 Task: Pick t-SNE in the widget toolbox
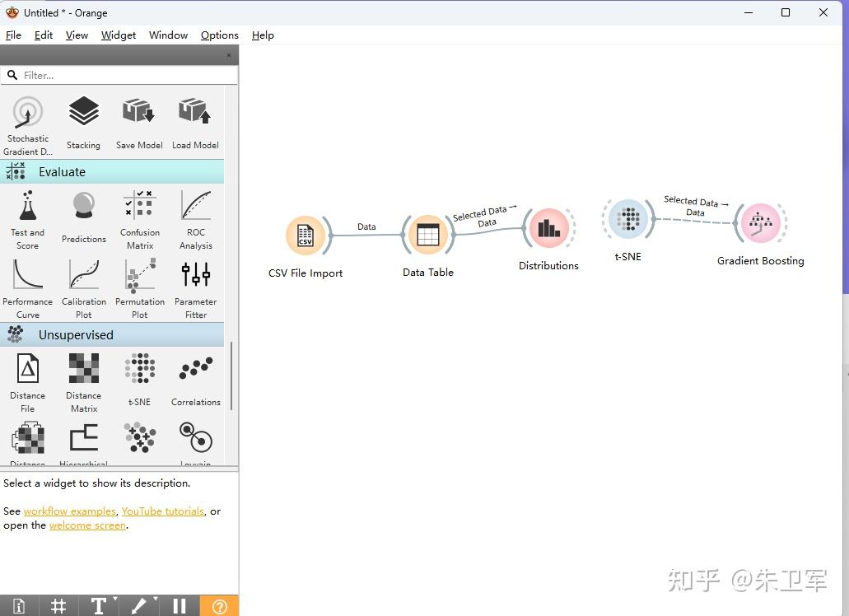(140, 380)
